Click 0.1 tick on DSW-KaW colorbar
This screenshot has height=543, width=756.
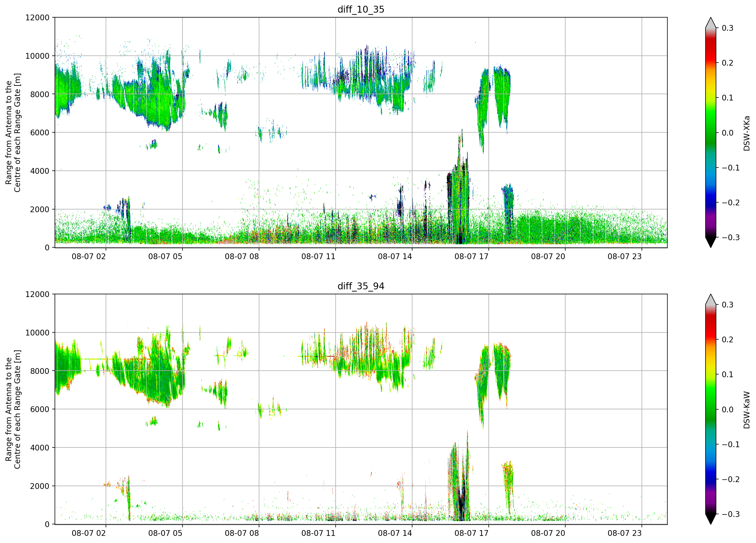[x=727, y=375]
